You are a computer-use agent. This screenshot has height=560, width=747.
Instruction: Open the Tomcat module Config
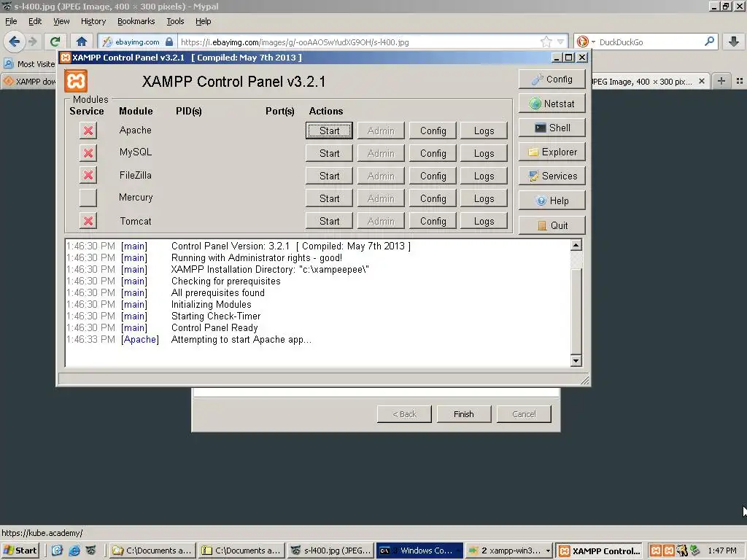[x=433, y=221]
